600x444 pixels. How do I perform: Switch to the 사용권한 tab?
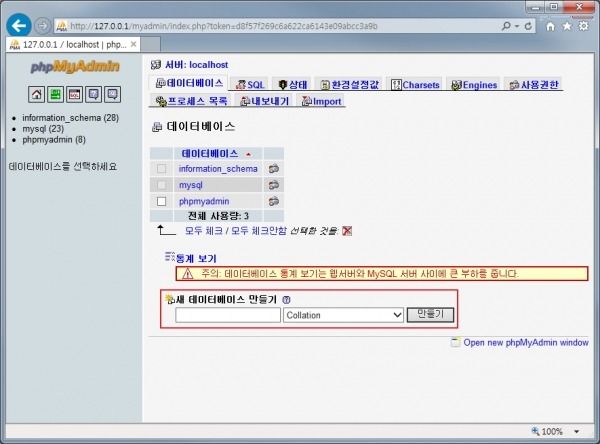534,85
